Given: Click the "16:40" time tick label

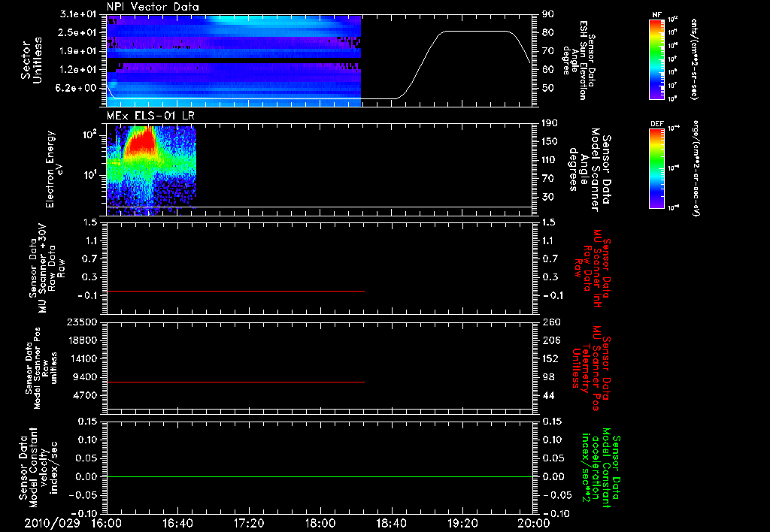Looking at the screenshot, I should [x=177, y=523].
